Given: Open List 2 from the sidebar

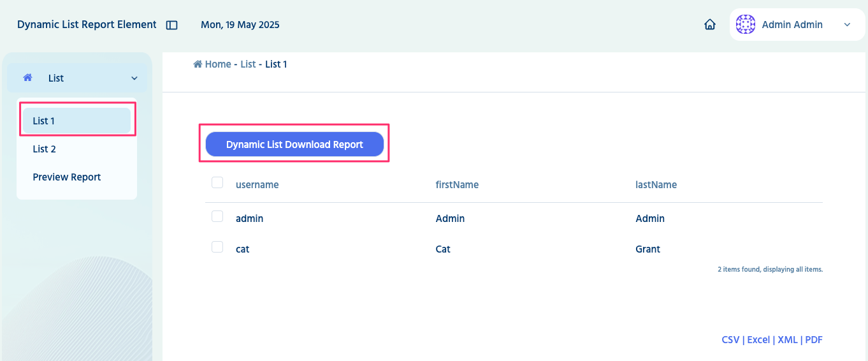Looking at the screenshot, I should pos(45,149).
